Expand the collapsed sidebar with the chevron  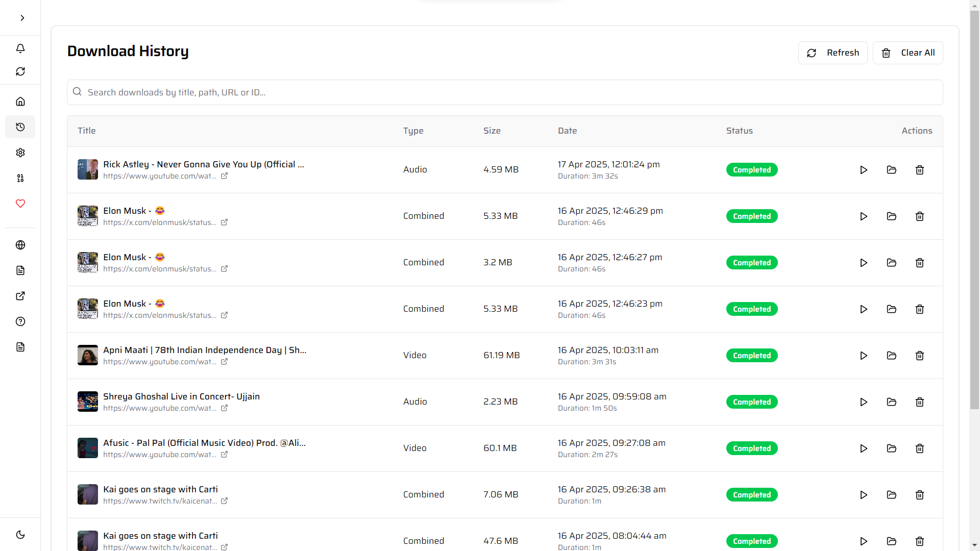click(x=21, y=18)
